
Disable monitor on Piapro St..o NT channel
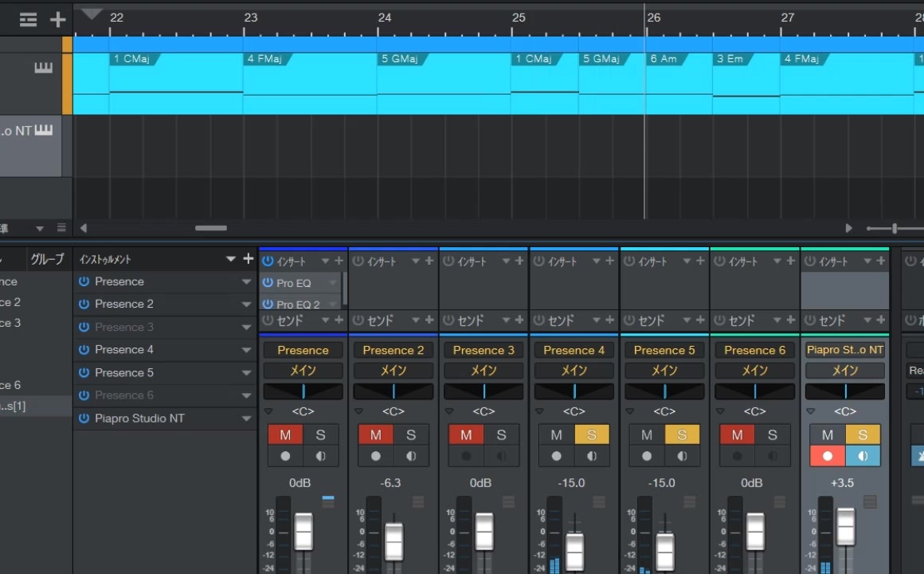(863, 456)
